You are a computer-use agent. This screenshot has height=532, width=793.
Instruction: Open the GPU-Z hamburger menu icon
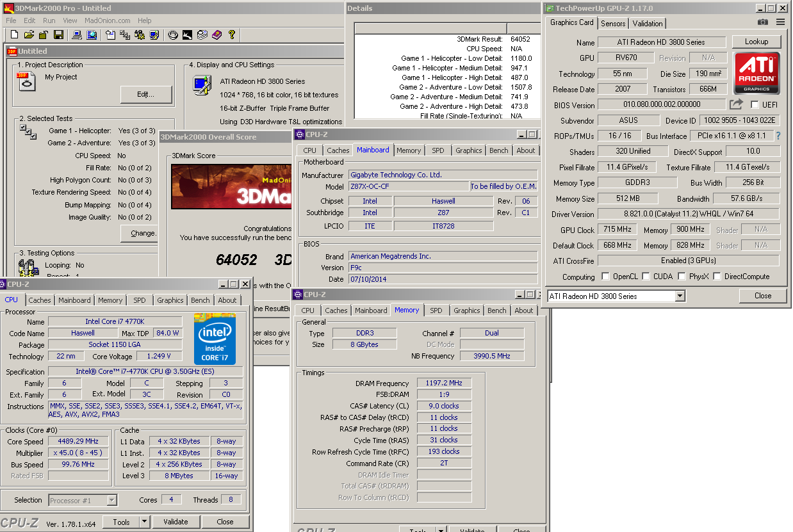780,22
